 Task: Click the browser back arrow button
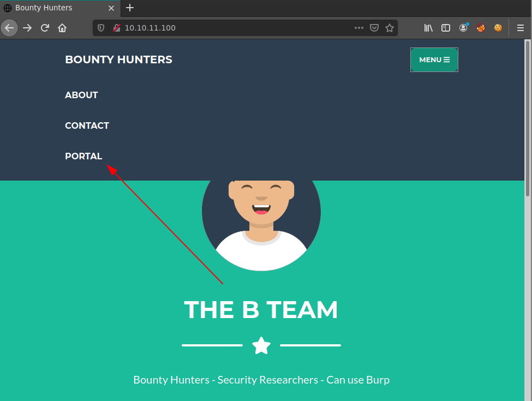tap(9, 28)
